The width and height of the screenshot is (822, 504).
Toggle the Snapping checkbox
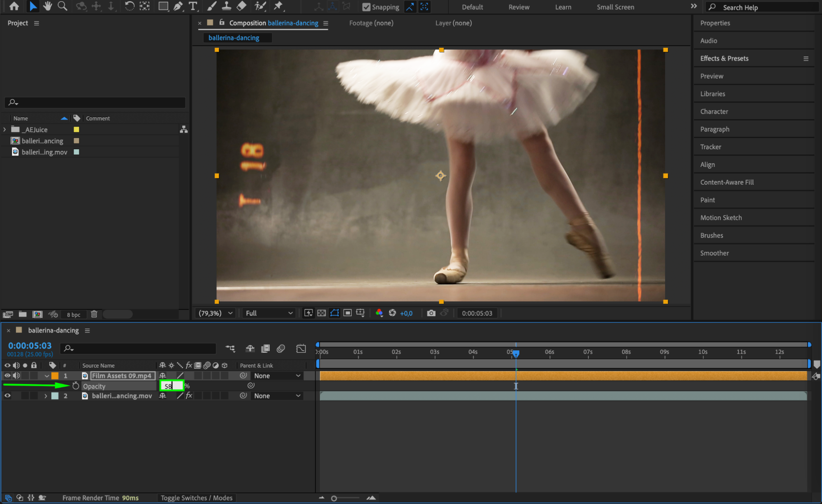click(366, 7)
